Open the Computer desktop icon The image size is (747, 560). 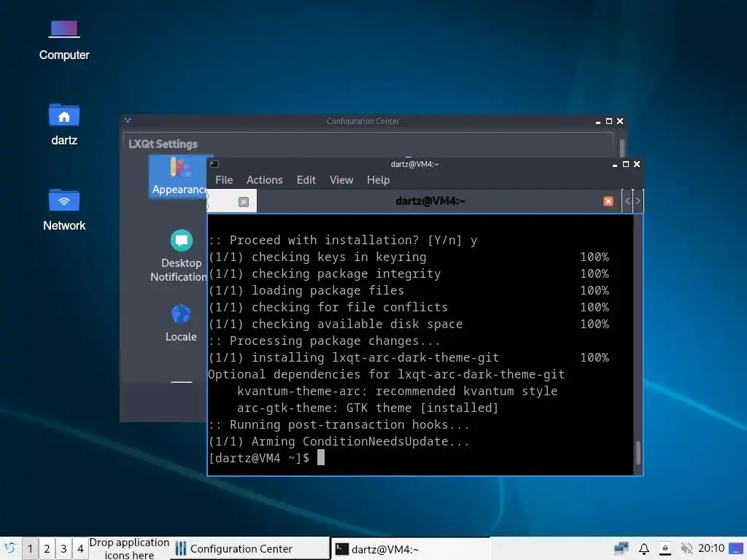pyautogui.click(x=64, y=39)
